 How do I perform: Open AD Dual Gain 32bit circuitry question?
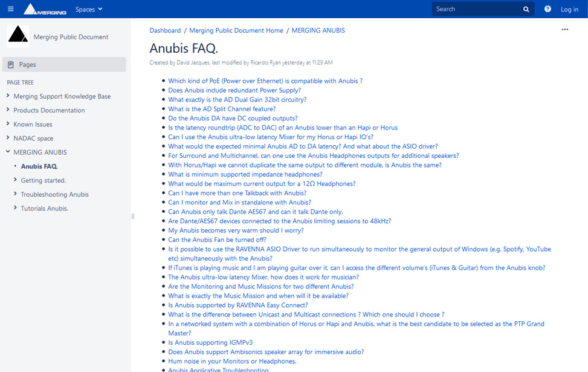pyautogui.click(x=237, y=99)
